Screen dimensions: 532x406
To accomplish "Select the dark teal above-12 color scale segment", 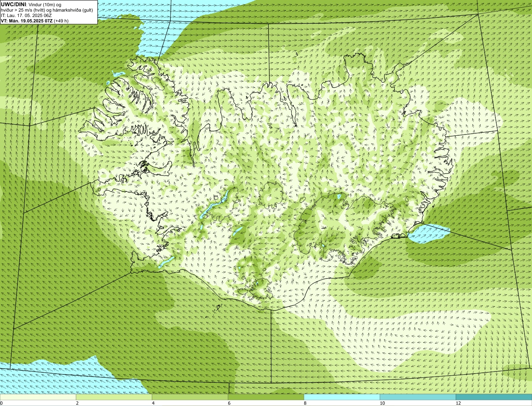I will coord(494,397).
